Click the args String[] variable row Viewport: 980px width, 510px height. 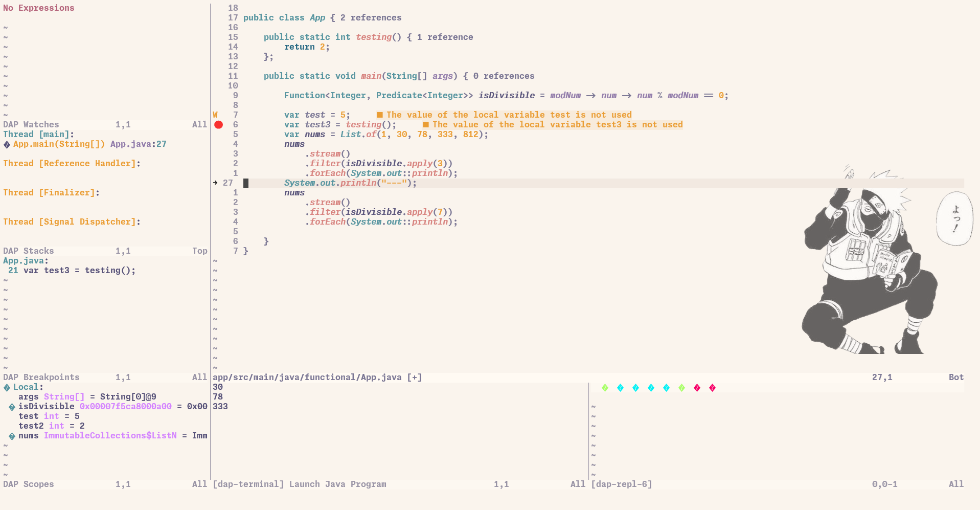tap(87, 396)
